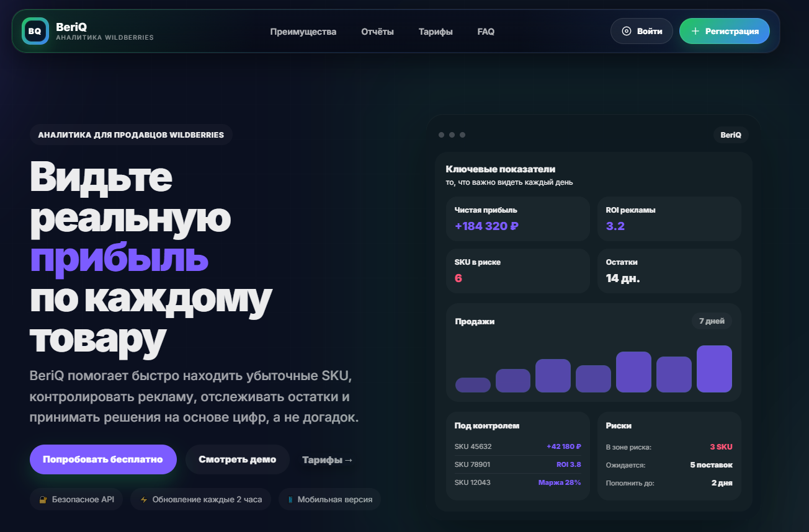Image resolution: width=809 pixels, height=532 pixels.
Task: Click the SKU 45632 row
Action: pos(518,446)
